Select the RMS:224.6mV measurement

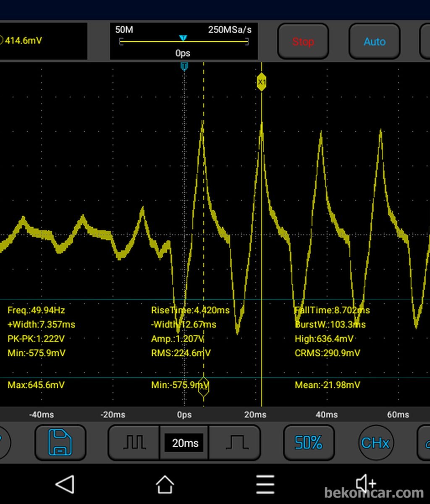181,353
